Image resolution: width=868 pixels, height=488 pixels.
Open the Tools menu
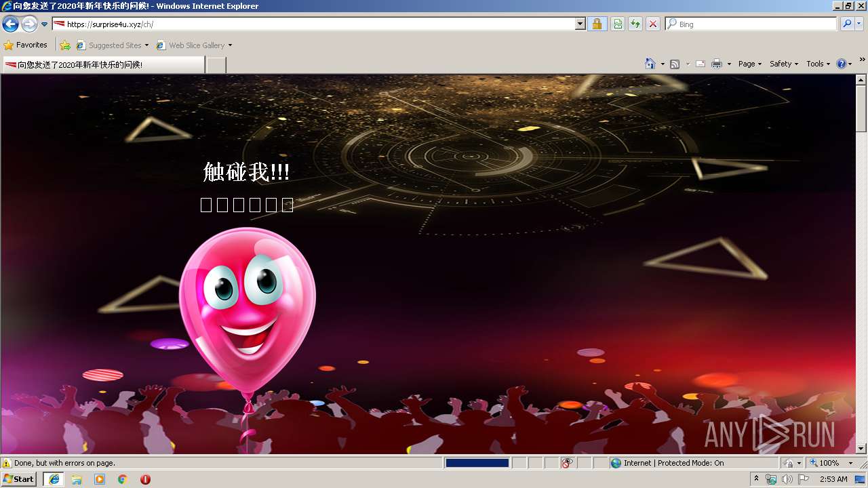coord(818,64)
